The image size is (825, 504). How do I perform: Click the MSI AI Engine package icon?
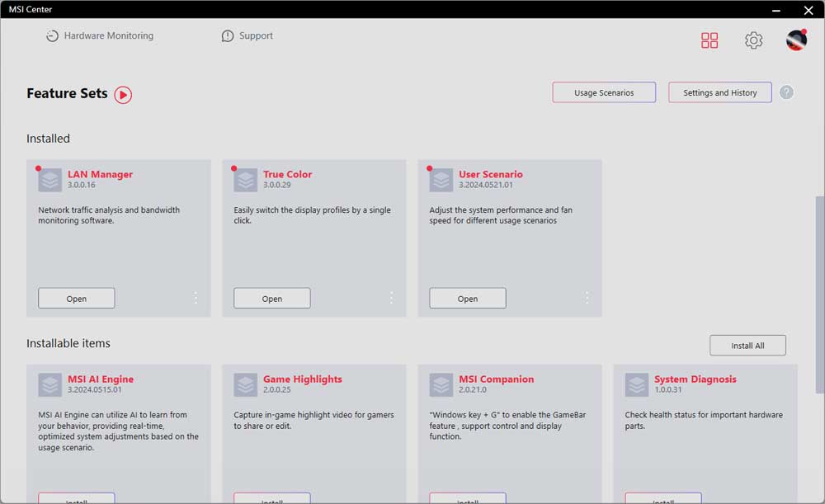[50, 385]
